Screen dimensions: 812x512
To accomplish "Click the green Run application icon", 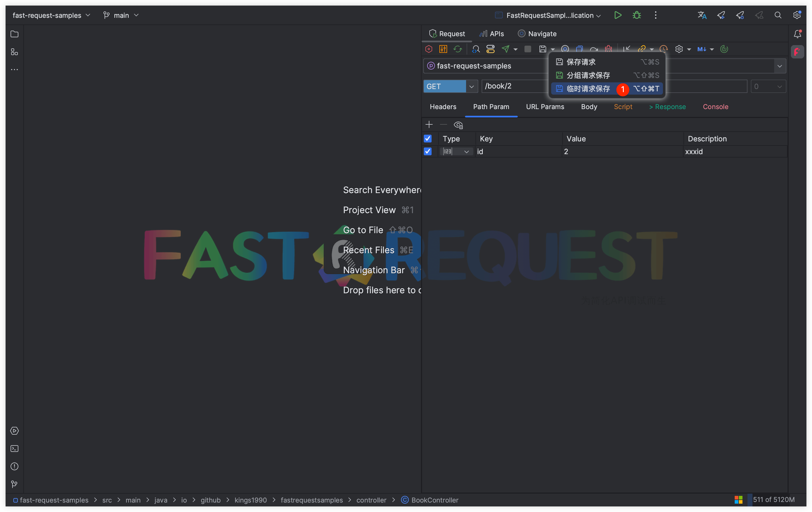I will 618,15.
